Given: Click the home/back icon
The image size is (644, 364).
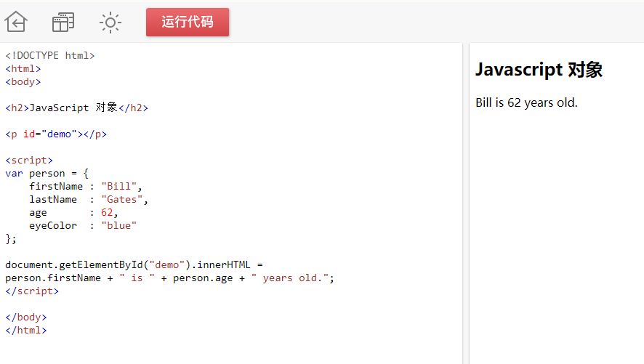Looking at the screenshot, I should pyautogui.click(x=16, y=22).
